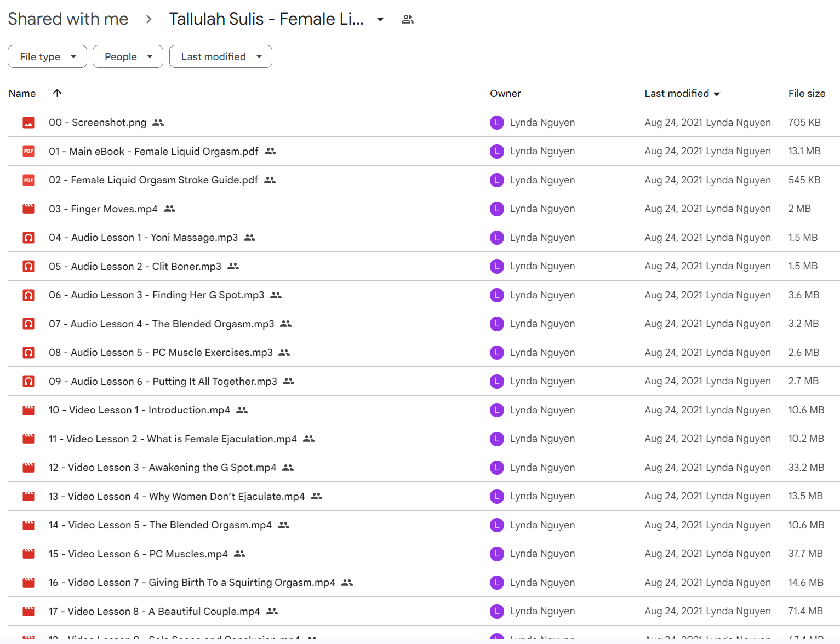Click Tallulah Sulis folder breadcrumb title

tap(266, 19)
